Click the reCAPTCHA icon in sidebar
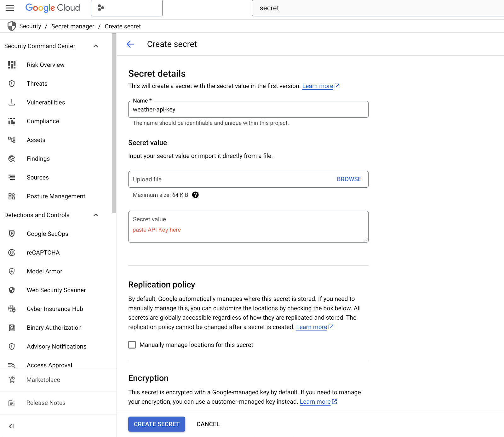 (x=12, y=253)
